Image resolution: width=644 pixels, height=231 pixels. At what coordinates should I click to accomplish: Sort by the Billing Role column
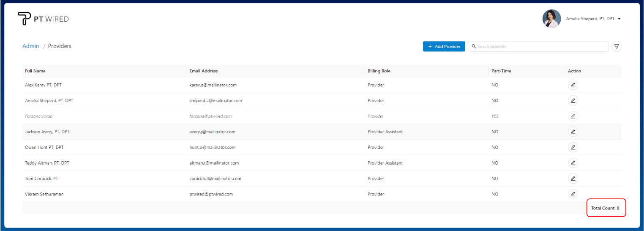379,71
